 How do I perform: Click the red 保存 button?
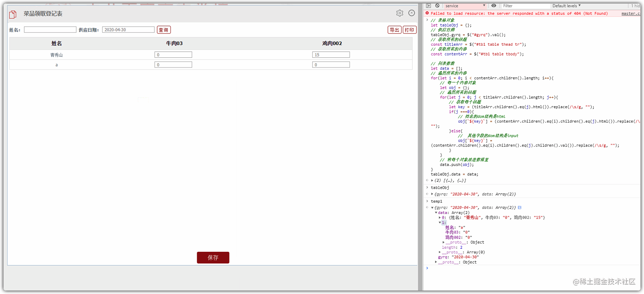(213, 258)
